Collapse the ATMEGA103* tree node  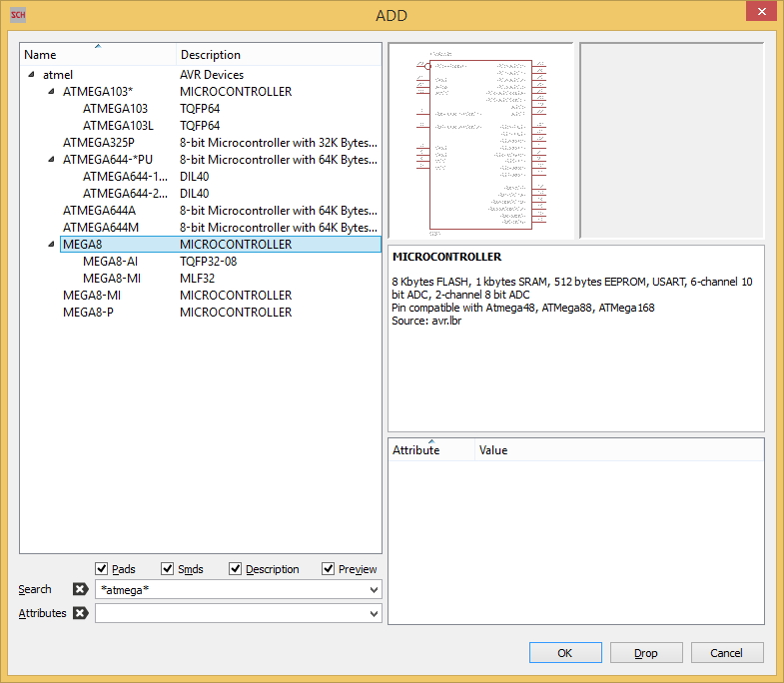click(52, 92)
